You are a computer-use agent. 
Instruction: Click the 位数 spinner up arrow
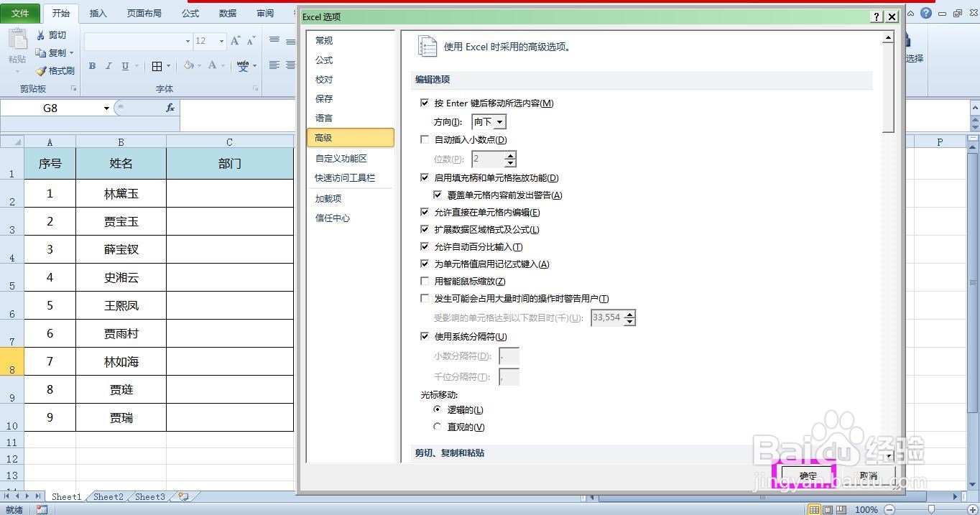(510, 156)
